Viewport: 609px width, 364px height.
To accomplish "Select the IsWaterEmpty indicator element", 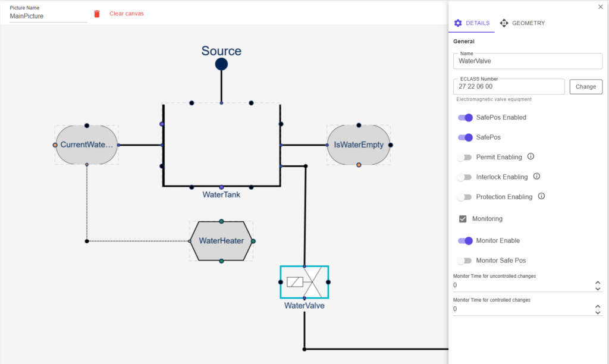I will tap(359, 145).
